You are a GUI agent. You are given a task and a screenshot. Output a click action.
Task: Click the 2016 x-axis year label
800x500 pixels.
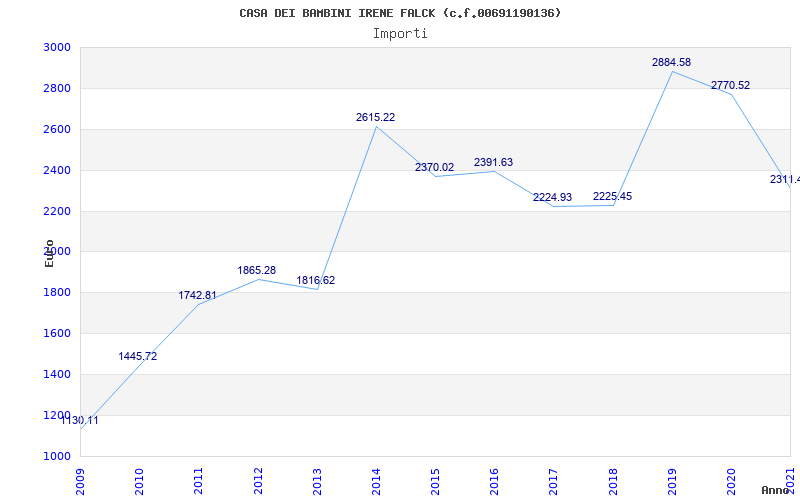[x=495, y=481]
